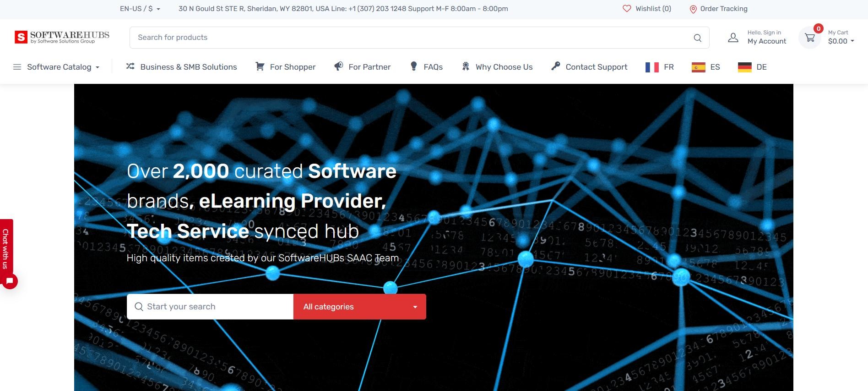Click the cart icon beside For Shopper
Viewport: 868px width, 391px height.
pyautogui.click(x=260, y=66)
